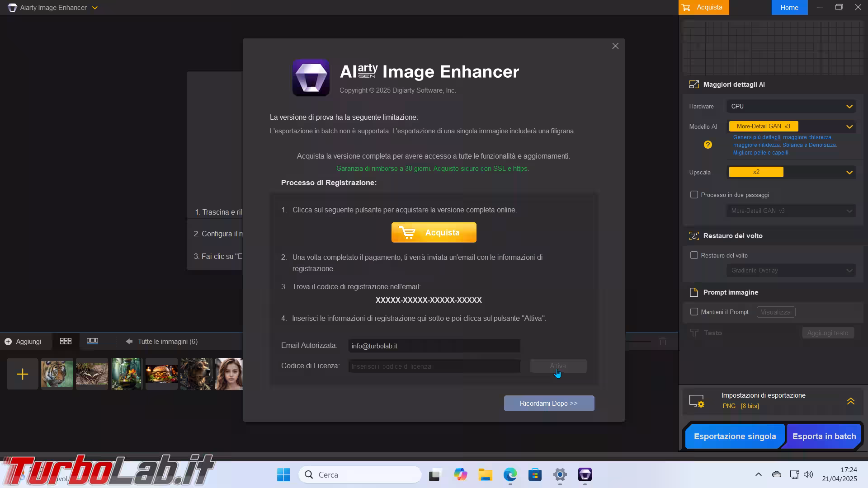The height and width of the screenshot is (488, 868).
Task: Expand the Modello AI dropdown
Action: [849, 127]
